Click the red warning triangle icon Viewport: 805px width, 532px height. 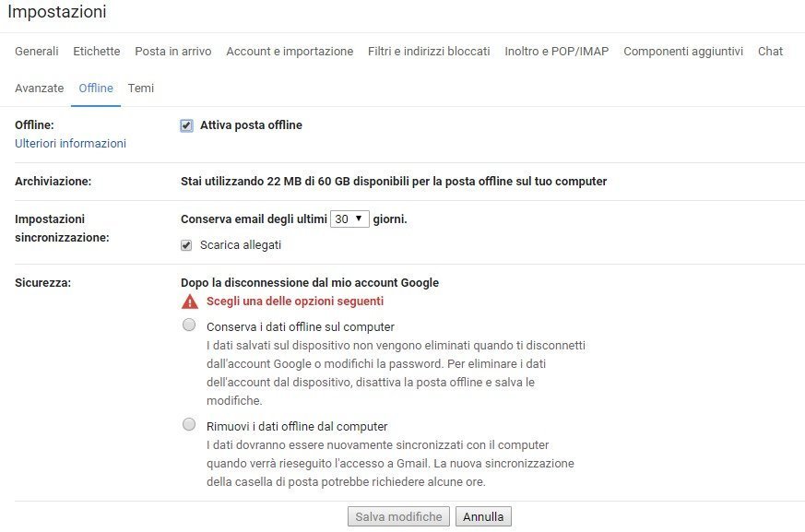tap(190, 301)
